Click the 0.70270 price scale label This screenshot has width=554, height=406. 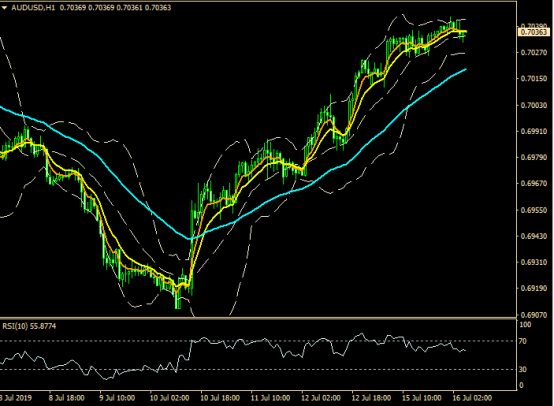534,53
